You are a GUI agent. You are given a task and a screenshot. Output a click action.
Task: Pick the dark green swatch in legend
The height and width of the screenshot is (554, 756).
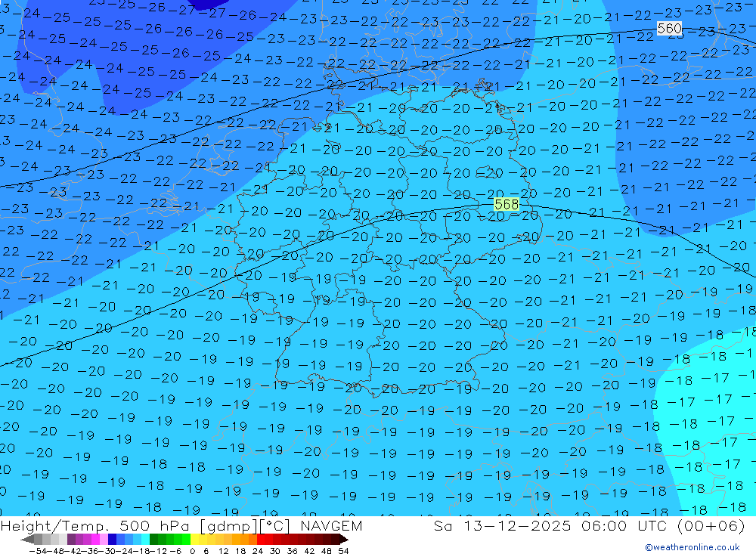pyautogui.click(x=153, y=539)
